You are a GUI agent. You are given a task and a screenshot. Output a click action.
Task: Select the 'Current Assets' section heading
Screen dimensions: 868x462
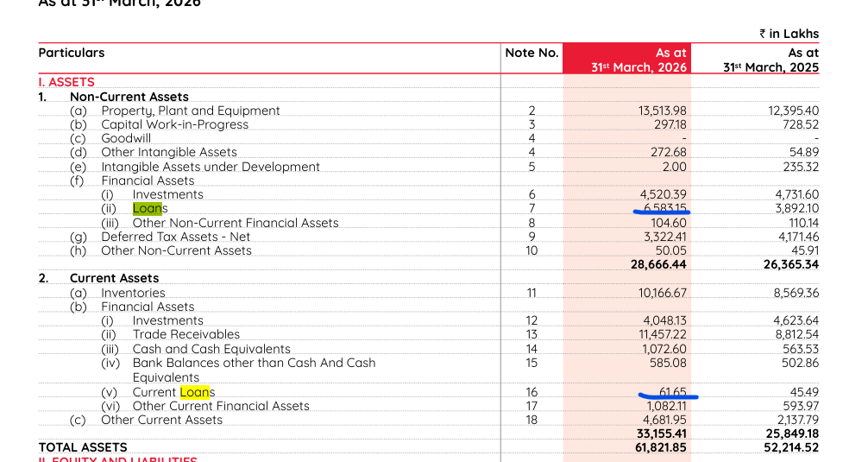114,278
